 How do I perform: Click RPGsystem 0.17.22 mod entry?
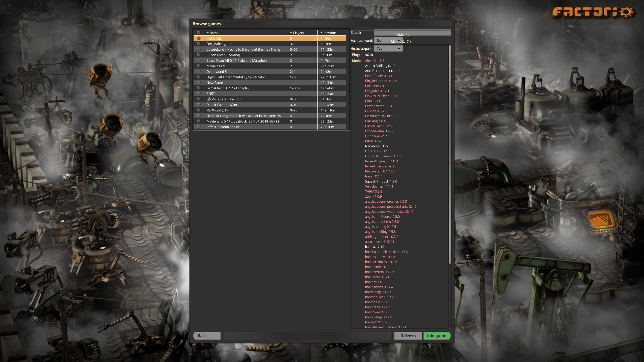(380, 171)
